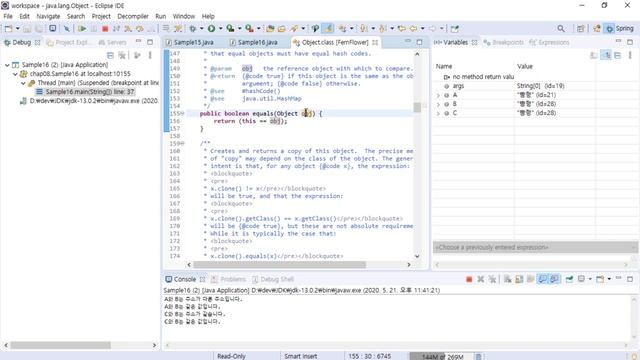Toggle Show Logical Structure in Variables
This screenshot has height=360, width=640.
[x=606, y=55]
